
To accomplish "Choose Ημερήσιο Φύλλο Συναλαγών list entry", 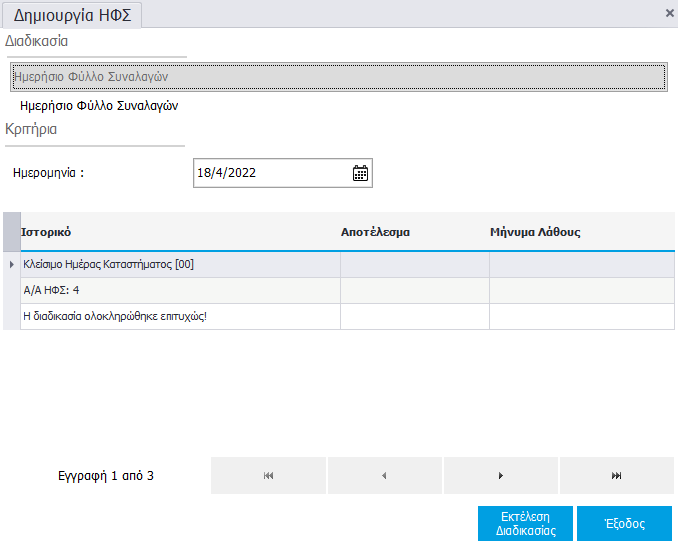I will point(99,105).
